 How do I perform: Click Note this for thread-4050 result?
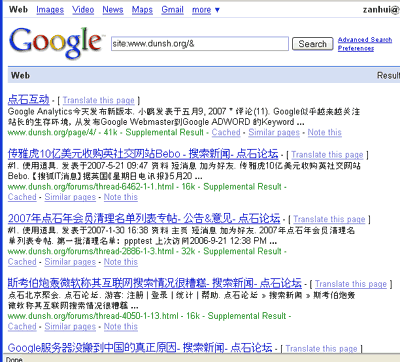tap(121, 326)
